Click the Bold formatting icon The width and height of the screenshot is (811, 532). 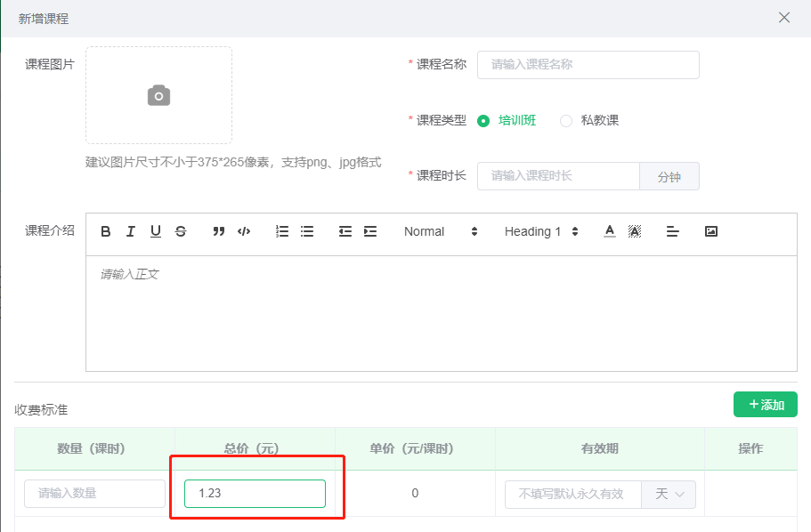(x=106, y=231)
